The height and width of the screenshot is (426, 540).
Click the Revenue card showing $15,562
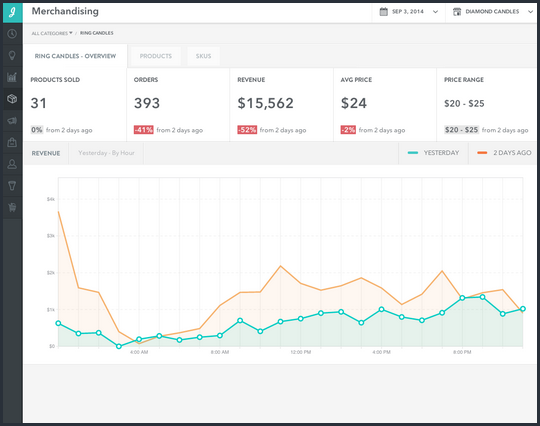point(281,104)
